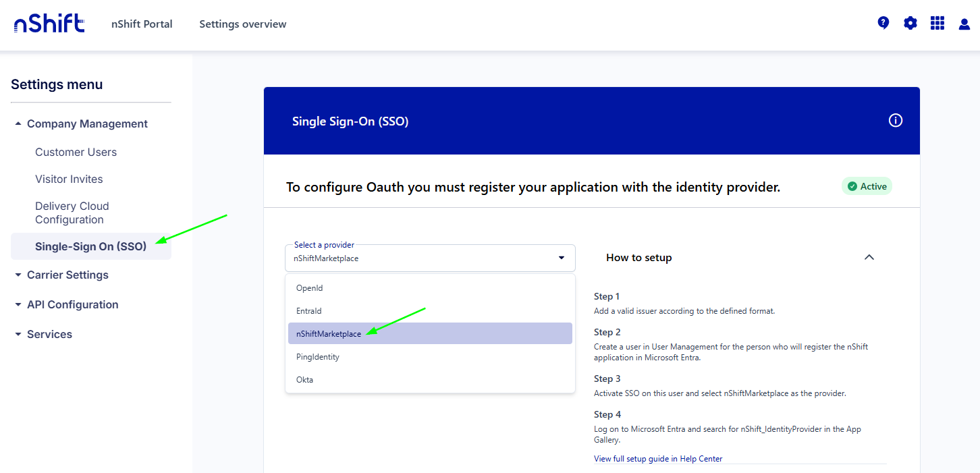The image size is (980, 473).
Task: Open the Select a provider dropdown
Action: pyautogui.click(x=560, y=258)
